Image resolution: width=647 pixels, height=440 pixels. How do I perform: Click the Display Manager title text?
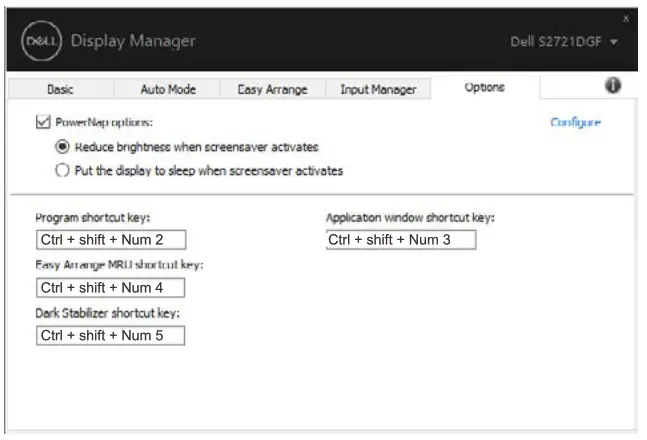[133, 41]
